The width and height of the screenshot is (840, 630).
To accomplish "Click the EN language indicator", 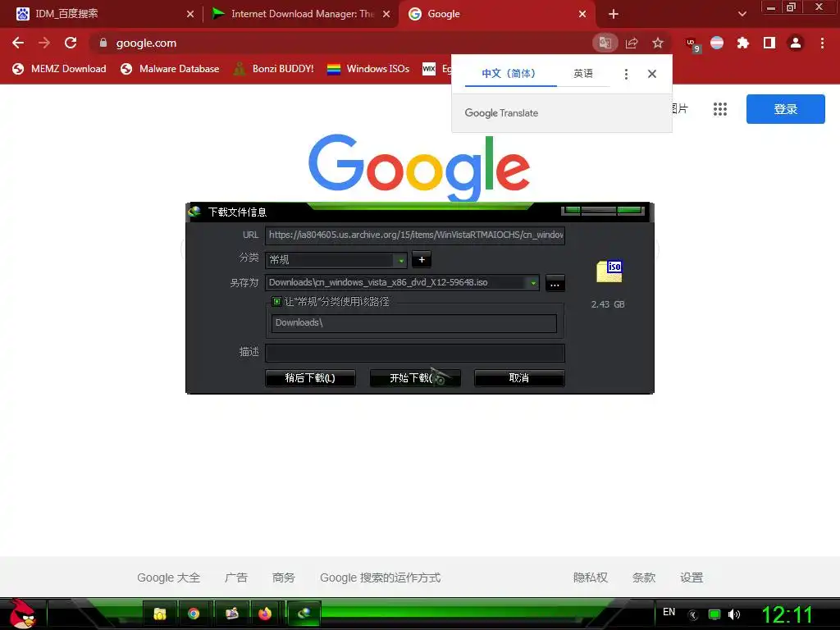I will tap(669, 612).
